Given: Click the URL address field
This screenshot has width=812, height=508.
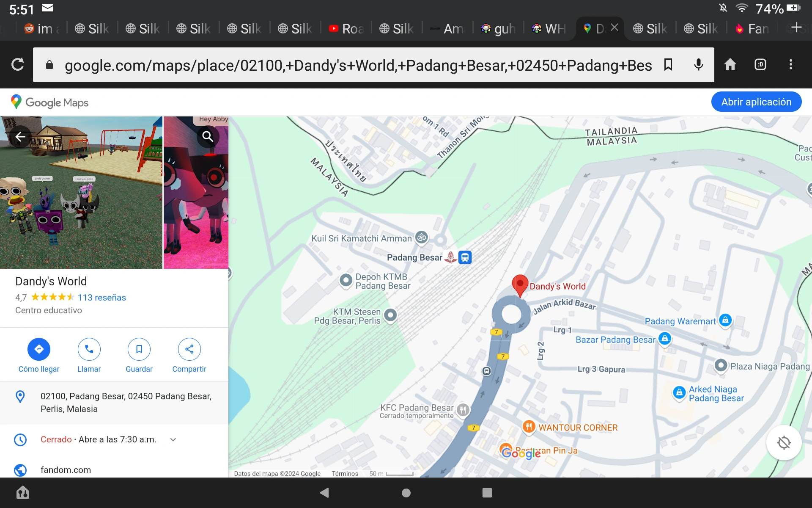Looking at the screenshot, I should pos(358,65).
